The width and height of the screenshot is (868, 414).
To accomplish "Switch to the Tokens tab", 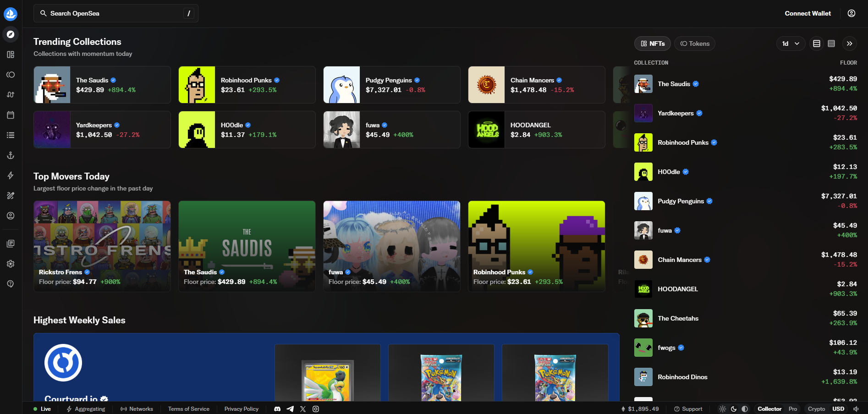I will tap(695, 44).
